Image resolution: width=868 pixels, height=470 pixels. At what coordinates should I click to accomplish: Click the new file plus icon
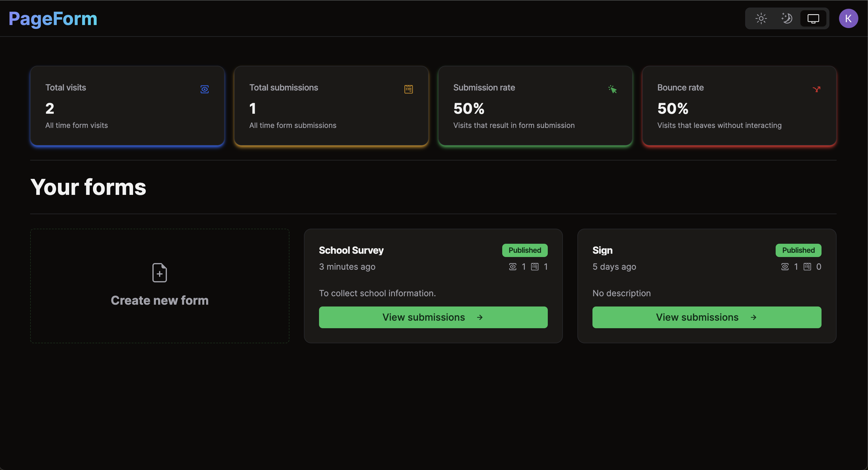pyautogui.click(x=159, y=273)
